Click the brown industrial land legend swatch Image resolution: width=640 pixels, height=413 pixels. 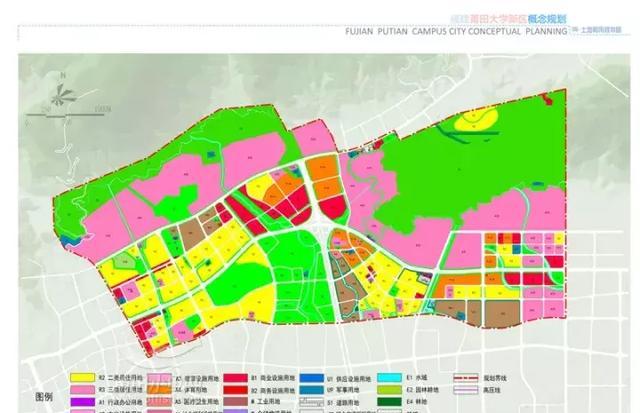(x=236, y=402)
